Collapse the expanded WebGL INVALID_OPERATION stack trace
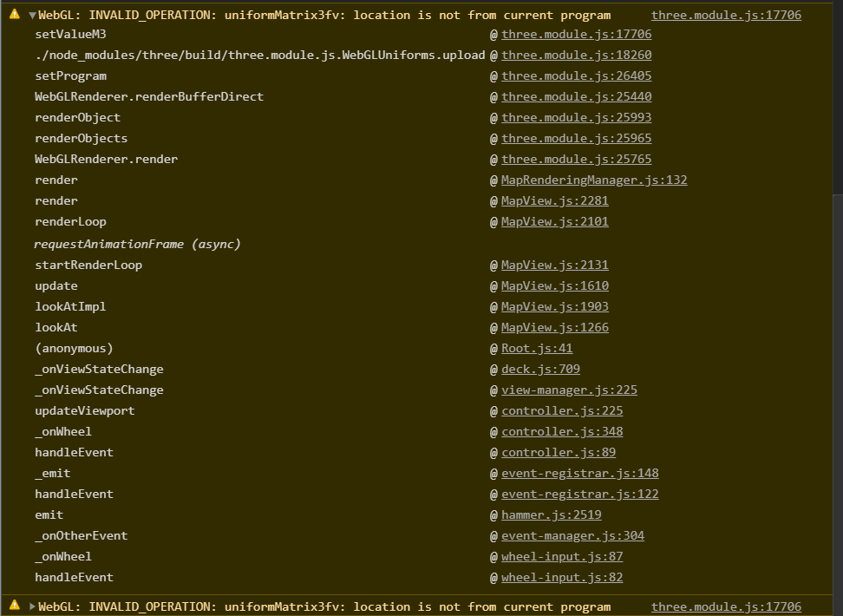The image size is (843, 616). [x=33, y=14]
